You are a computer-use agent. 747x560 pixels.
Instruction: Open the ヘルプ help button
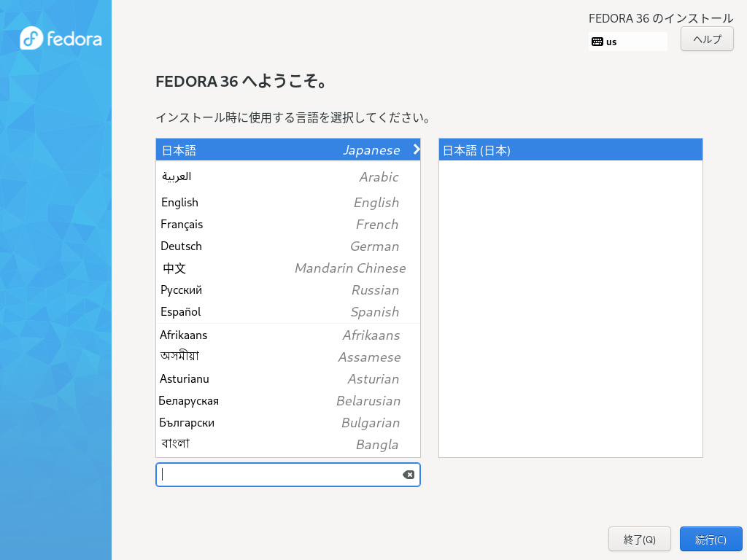coord(707,39)
